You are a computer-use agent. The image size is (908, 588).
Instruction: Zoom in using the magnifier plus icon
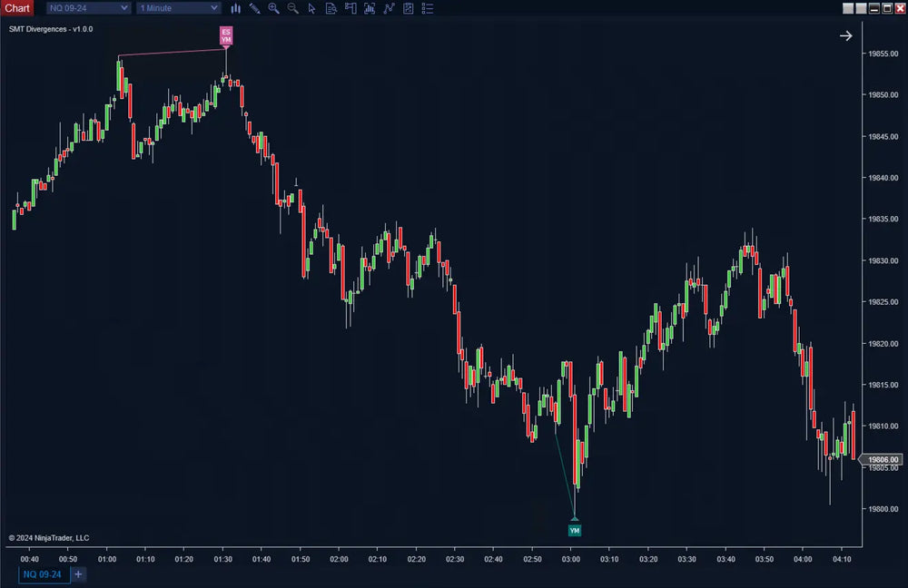point(272,8)
